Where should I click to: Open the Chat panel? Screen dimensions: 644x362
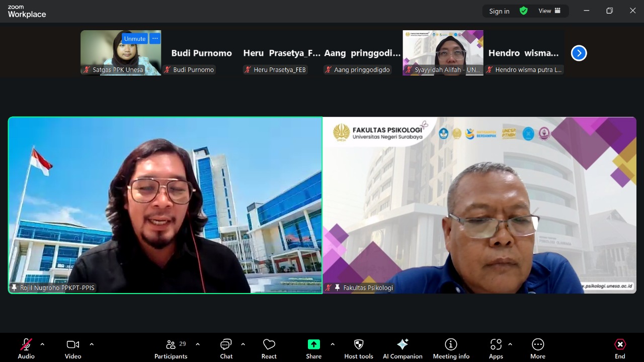click(x=226, y=348)
